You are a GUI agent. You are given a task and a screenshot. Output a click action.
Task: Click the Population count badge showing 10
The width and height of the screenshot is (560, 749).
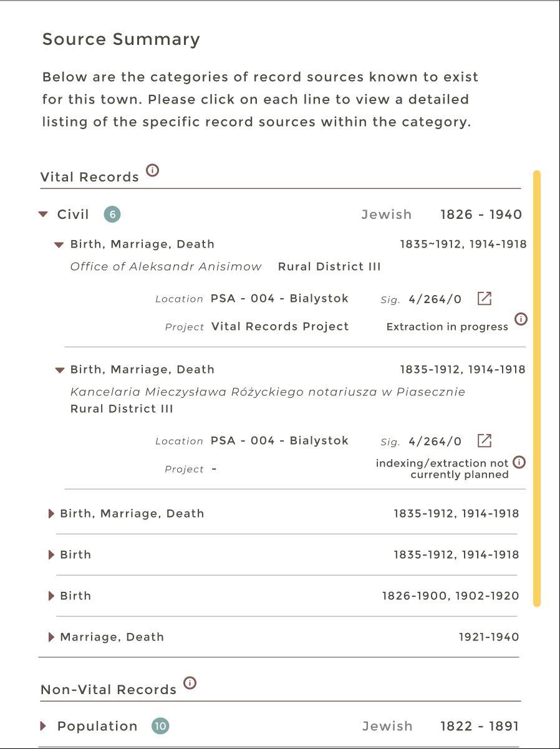160,726
